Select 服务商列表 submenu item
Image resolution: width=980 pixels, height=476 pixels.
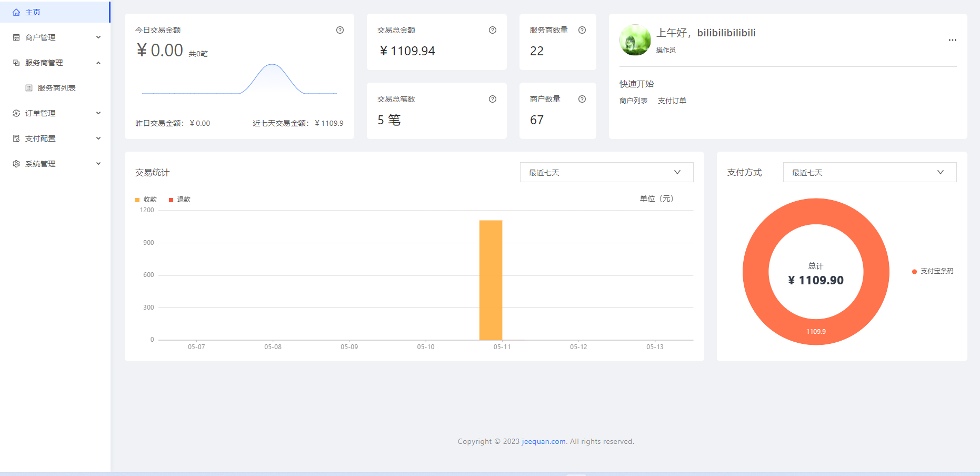click(x=55, y=88)
